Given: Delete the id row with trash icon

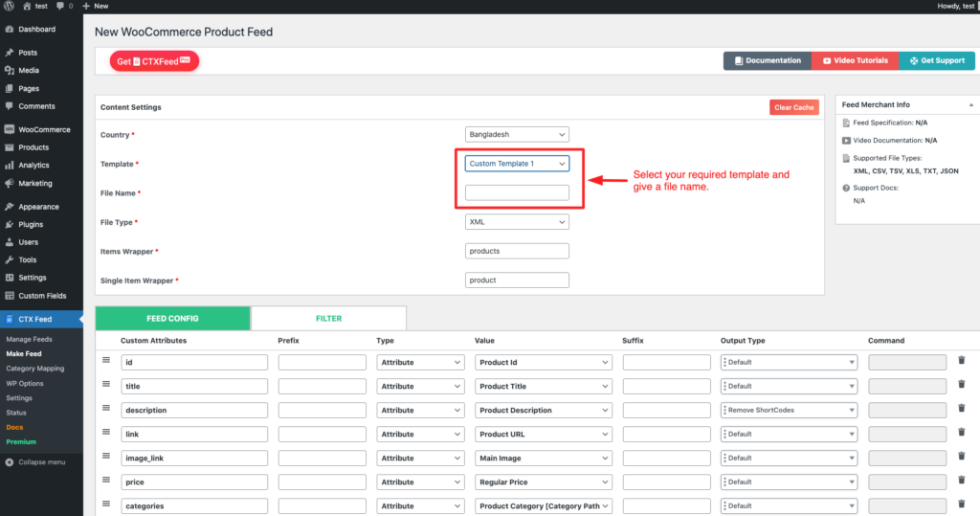Looking at the screenshot, I should coord(961,360).
